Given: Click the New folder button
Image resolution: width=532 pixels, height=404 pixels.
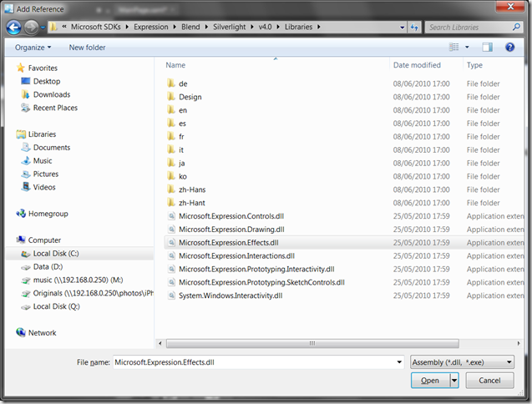Looking at the screenshot, I should tap(87, 48).
